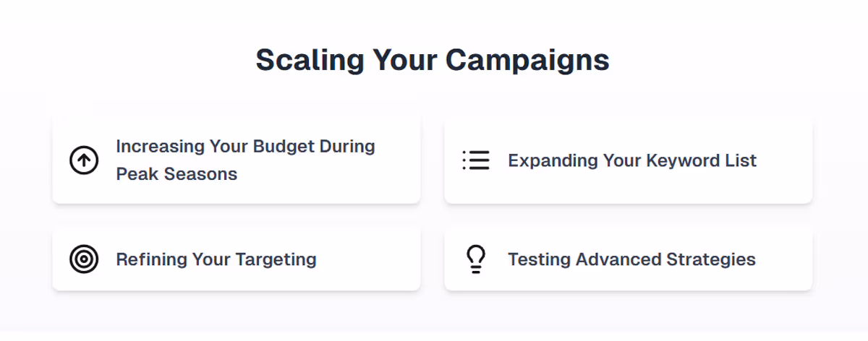Select the icon beside Refining Your Targeting
868x341 pixels.
[84, 259]
